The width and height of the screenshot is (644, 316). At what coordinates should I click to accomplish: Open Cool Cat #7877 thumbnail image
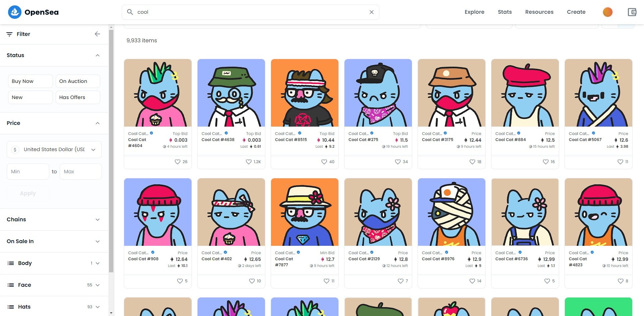coord(305,212)
